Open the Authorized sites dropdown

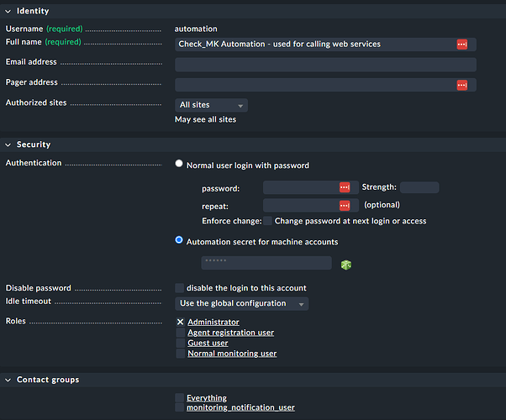[x=211, y=105]
